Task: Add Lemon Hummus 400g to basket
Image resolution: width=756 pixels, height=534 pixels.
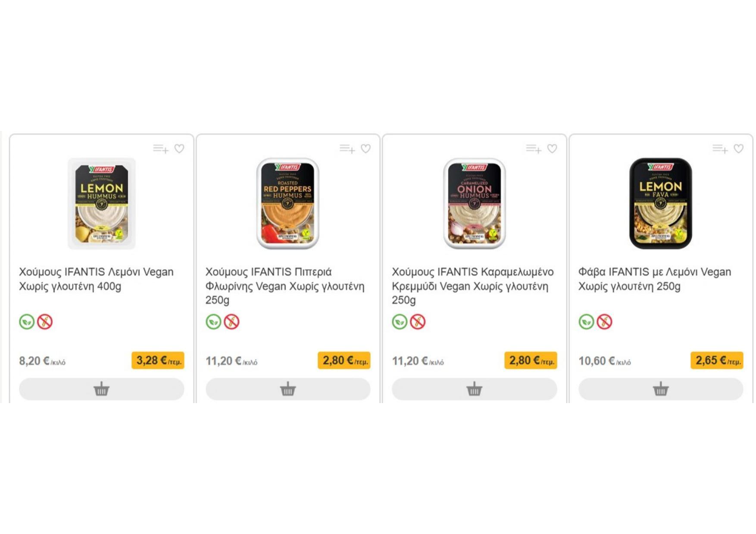Action: [102, 389]
